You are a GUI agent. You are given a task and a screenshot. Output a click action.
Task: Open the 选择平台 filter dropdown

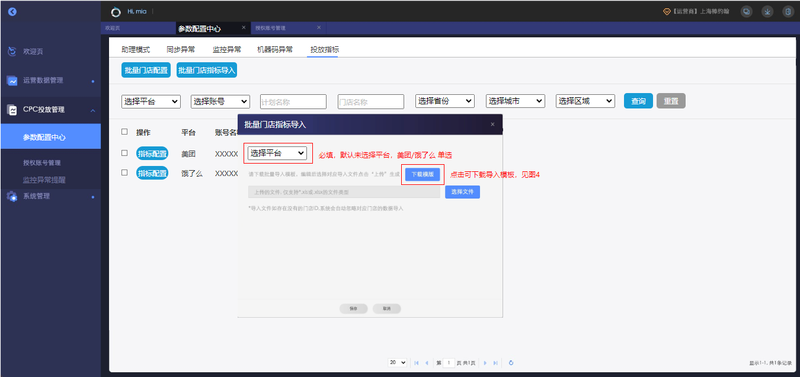pos(151,101)
